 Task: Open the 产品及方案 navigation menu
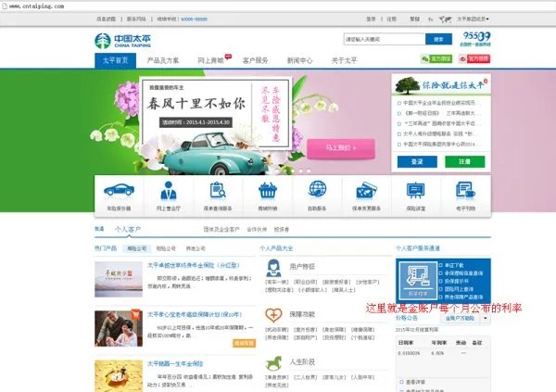click(163, 60)
